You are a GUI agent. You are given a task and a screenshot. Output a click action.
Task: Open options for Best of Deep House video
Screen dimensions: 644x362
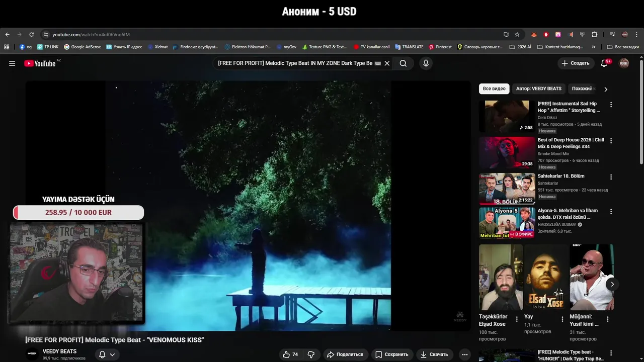coord(611,141)
